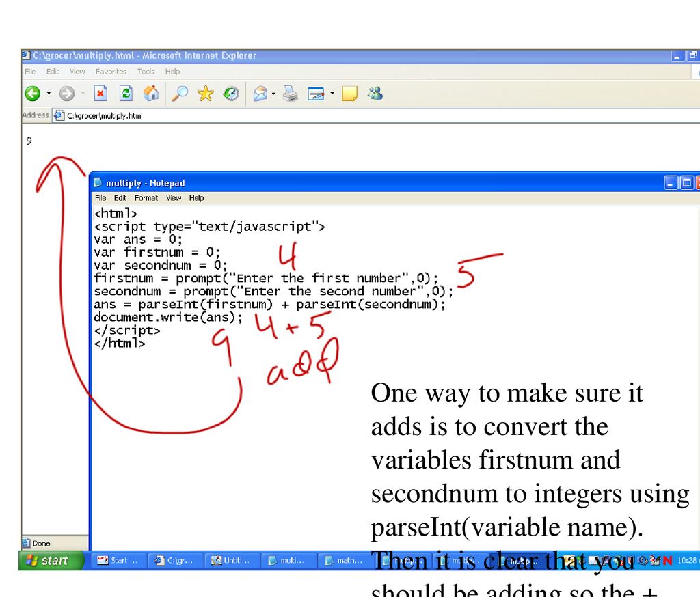The image size is (700, 597).
Task: Switch to the 'multi...' Notepad taskbar button
Action: pyautogui.click(x=289, y=560)
